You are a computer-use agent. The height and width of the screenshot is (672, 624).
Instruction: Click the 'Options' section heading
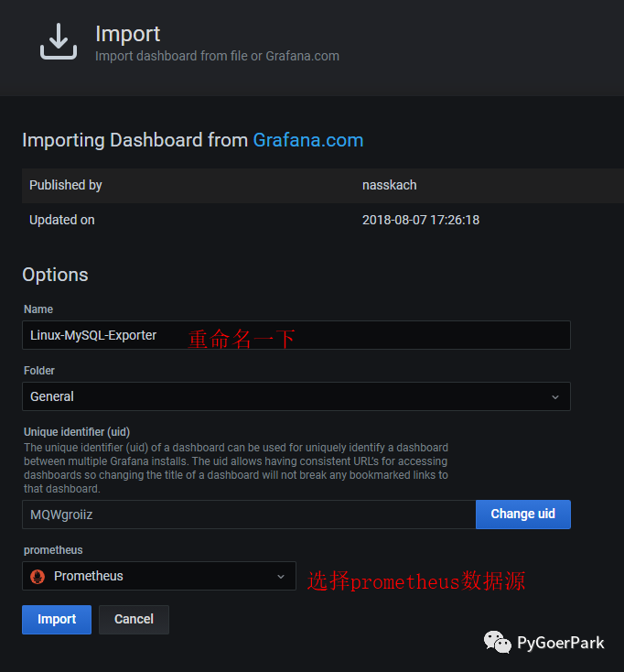[x=55, y=275]
